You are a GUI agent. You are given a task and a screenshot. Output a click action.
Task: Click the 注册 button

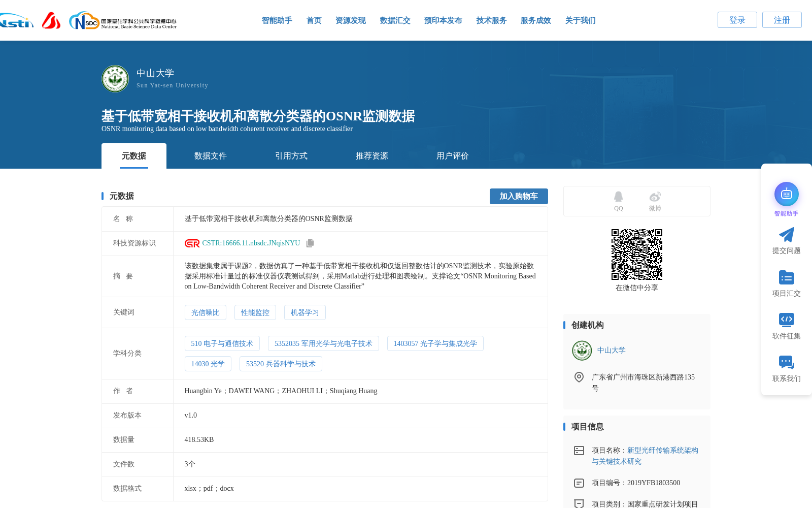point(782,20)
